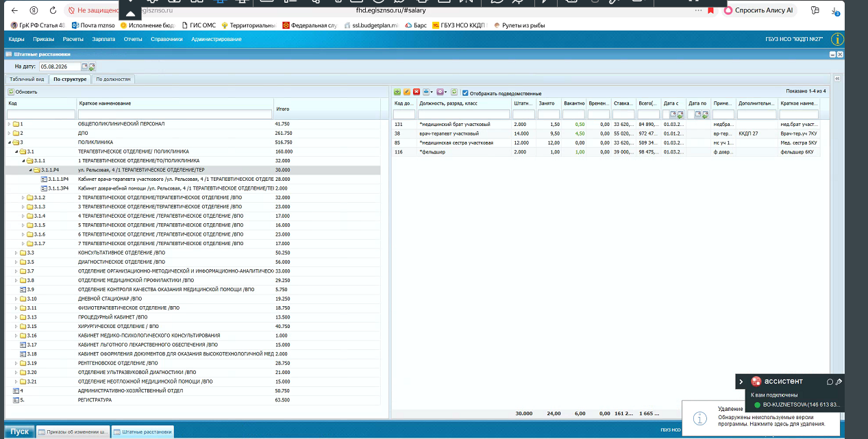Click Штатные расстановки taskbar button
Image resolution: width=868 pixels, height=439 pixels.
point(142,431)
